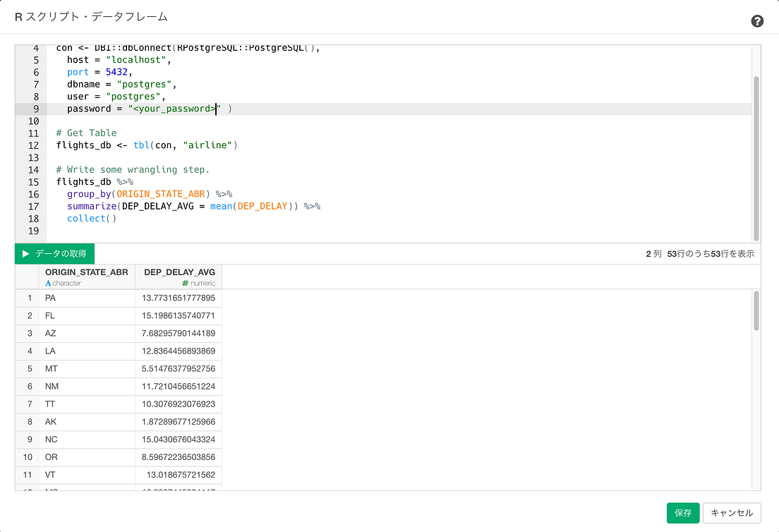Select the NM cell in row 6
This screenshot has width=779, height=532.
[87, 387]
